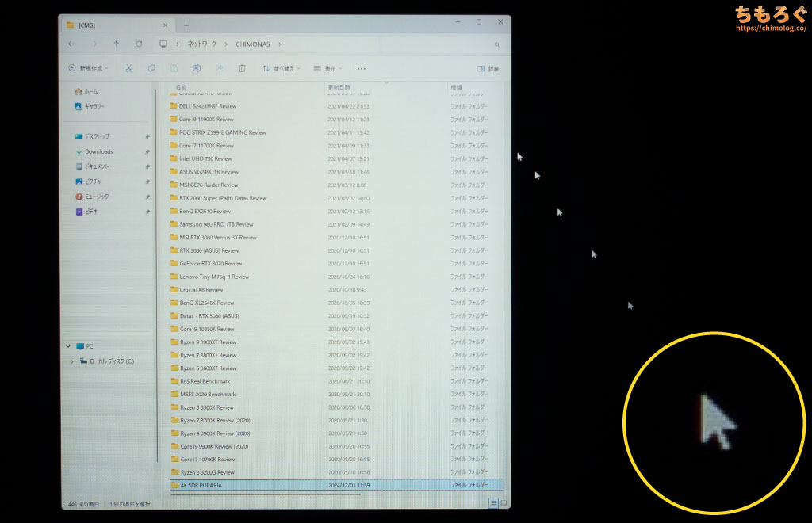Select Ryzen 3 3300X Review folder
Screen dimensions: 812x523
pos(207,407)
